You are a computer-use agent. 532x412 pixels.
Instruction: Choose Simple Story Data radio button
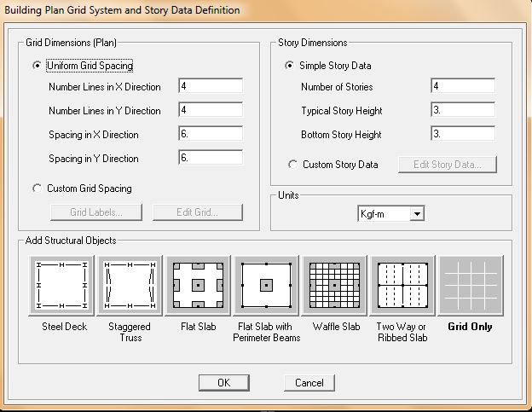coord(291,66)
